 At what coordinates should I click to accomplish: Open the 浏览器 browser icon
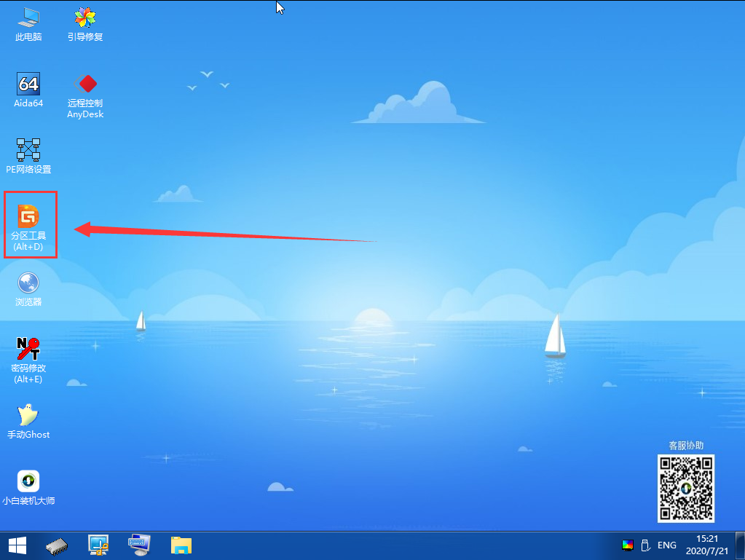[x=28, y=289]
